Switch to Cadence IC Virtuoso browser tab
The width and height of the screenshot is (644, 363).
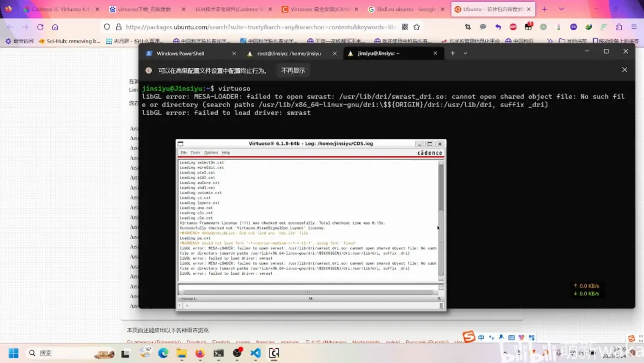(x=61, y=9)
